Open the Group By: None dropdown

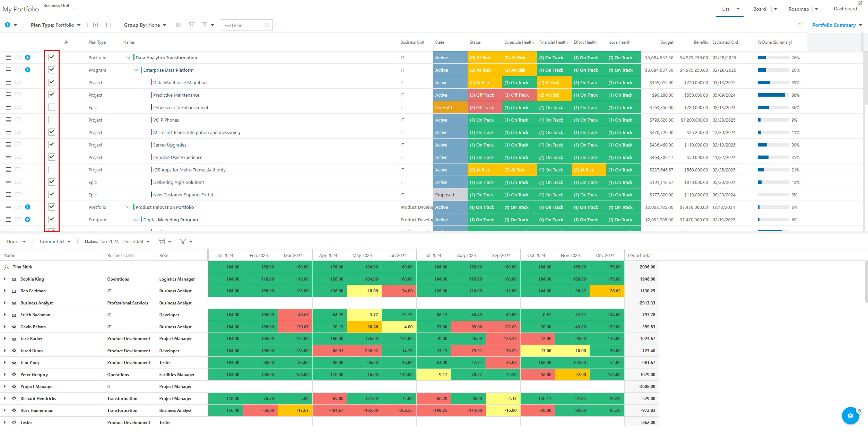point(145,25)
